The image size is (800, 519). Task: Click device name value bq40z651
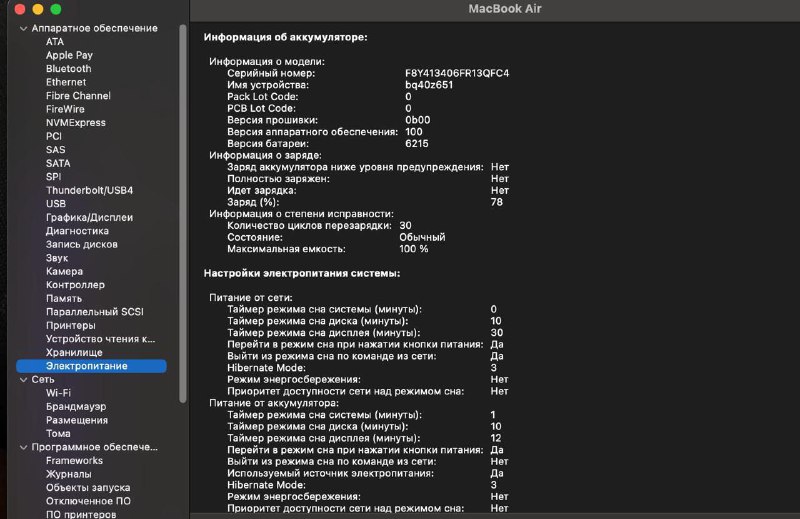[429, 85]
